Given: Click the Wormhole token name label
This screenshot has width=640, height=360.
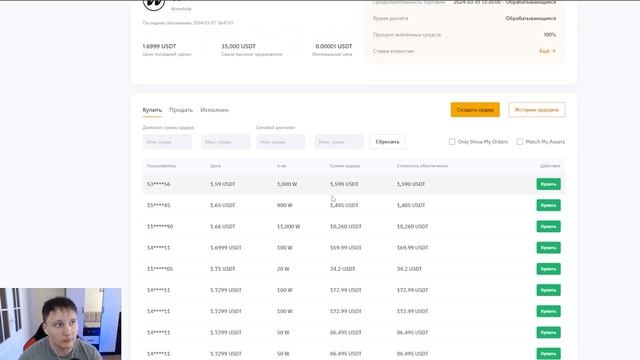Looking at the screenshot, I should (181, 9).
